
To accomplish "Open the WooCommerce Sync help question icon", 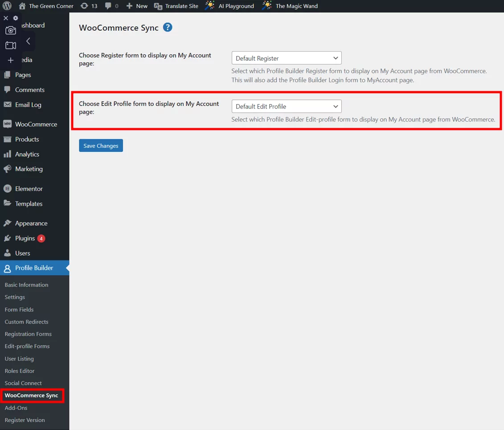I will pos(168,27).
